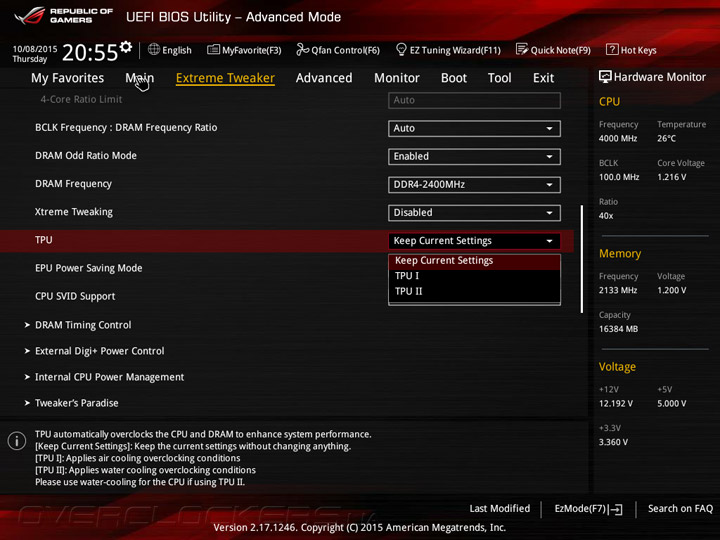Switch to the Advanced tab
720x540 pixels.
pos(324,78)
